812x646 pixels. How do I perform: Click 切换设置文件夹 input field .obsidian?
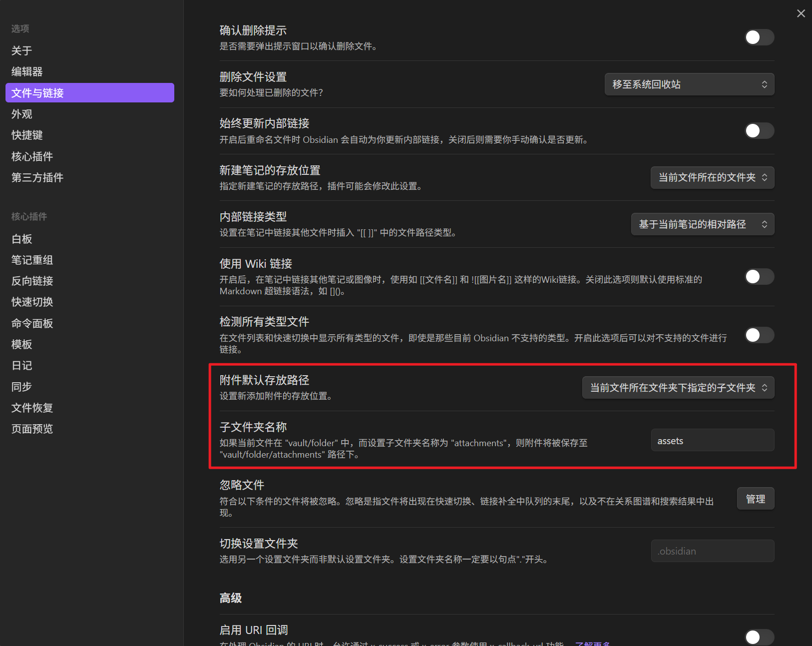point(713,551)
